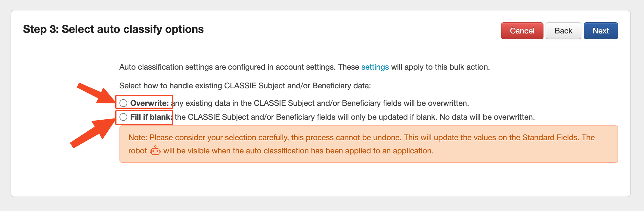Choose the Fill if blank radio option

pyautogui.click(x=123, y=117)
